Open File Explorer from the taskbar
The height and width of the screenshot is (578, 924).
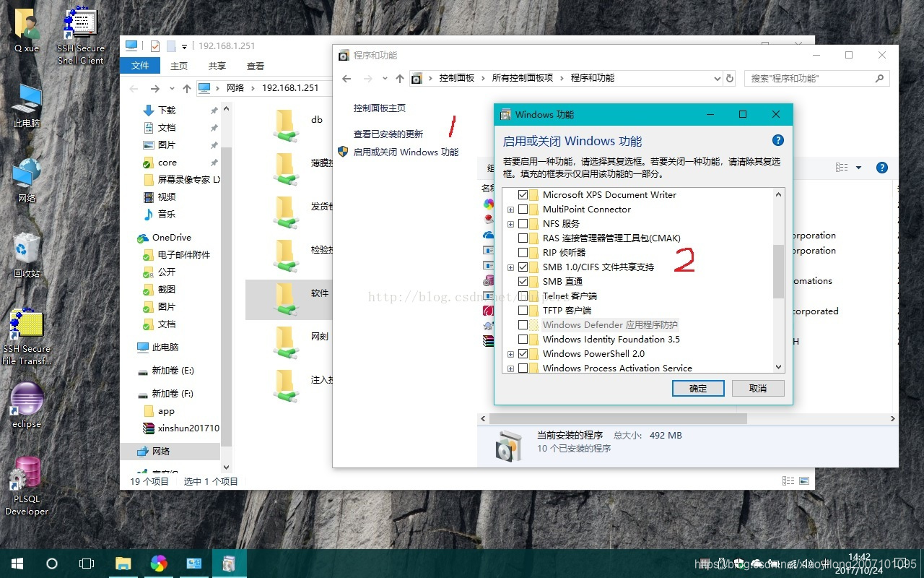point(123,564)
